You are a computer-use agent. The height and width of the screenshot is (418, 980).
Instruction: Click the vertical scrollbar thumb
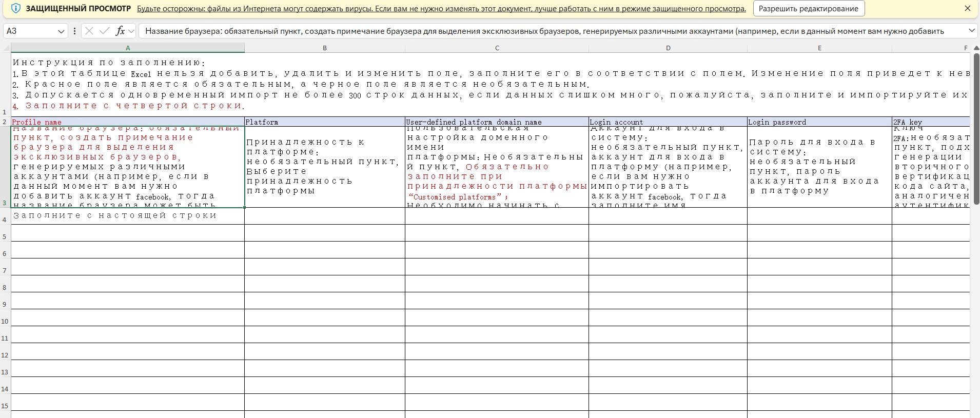click(976, 128)
